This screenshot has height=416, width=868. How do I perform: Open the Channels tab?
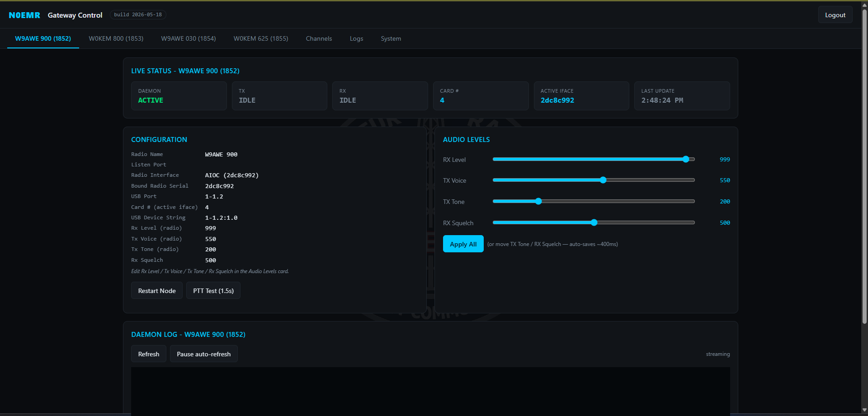tap(319, 38)
